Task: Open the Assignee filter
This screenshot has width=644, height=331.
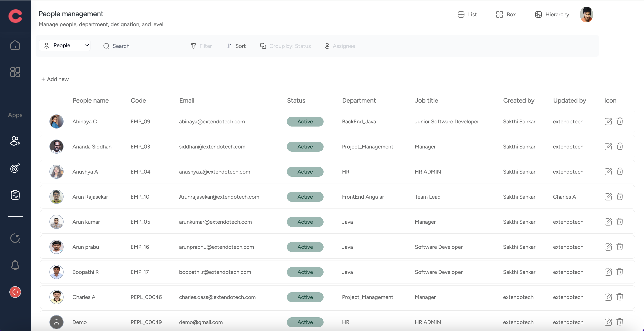Action: pos(340,46)
